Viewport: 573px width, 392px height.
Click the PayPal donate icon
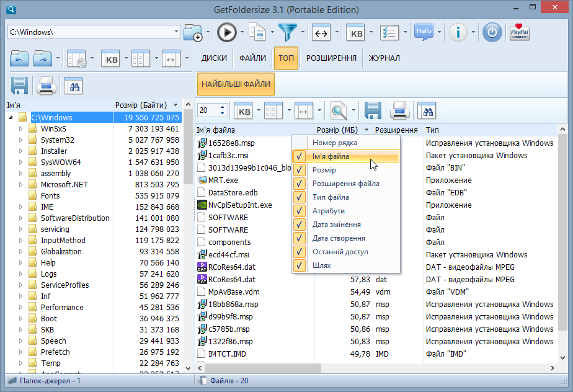[x=519, y=32]
